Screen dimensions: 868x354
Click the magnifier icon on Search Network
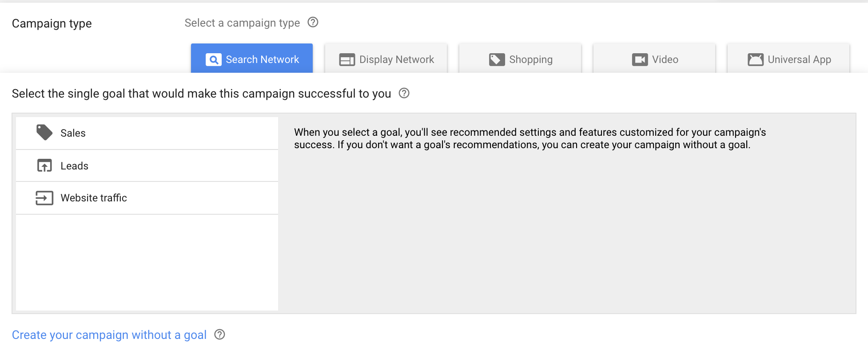pos(213,60)
